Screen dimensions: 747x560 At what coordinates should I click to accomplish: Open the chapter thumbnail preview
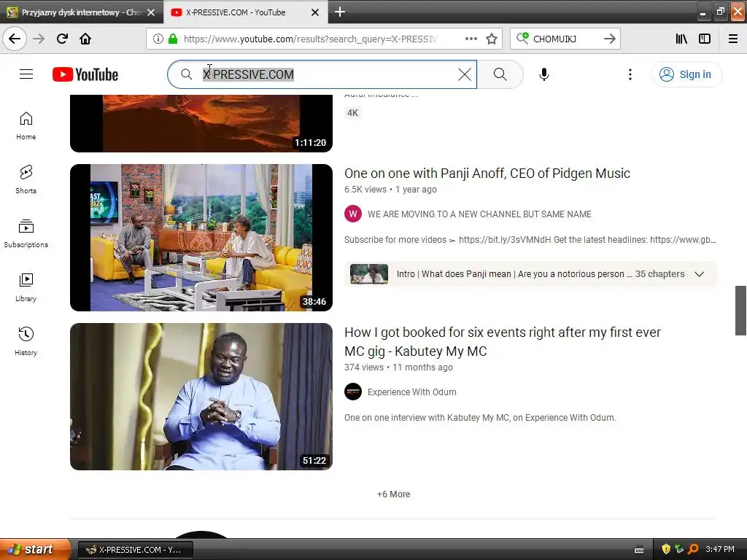(x=369, y=274)
